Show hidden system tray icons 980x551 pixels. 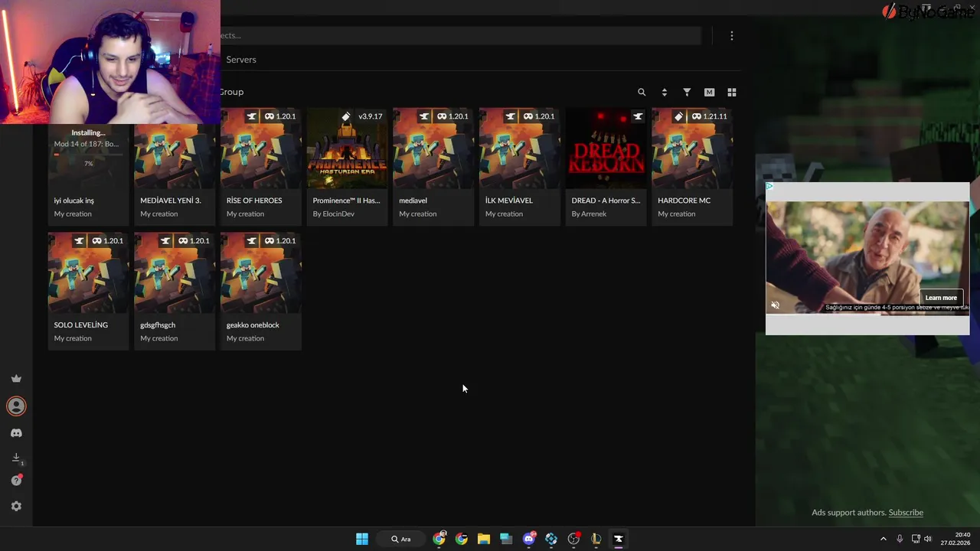[x=883, y=539]
